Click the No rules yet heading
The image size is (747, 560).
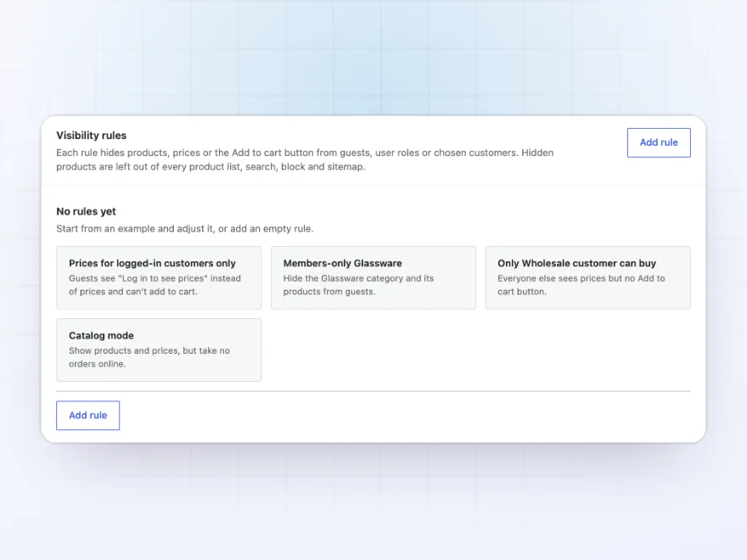coord(87,211)
